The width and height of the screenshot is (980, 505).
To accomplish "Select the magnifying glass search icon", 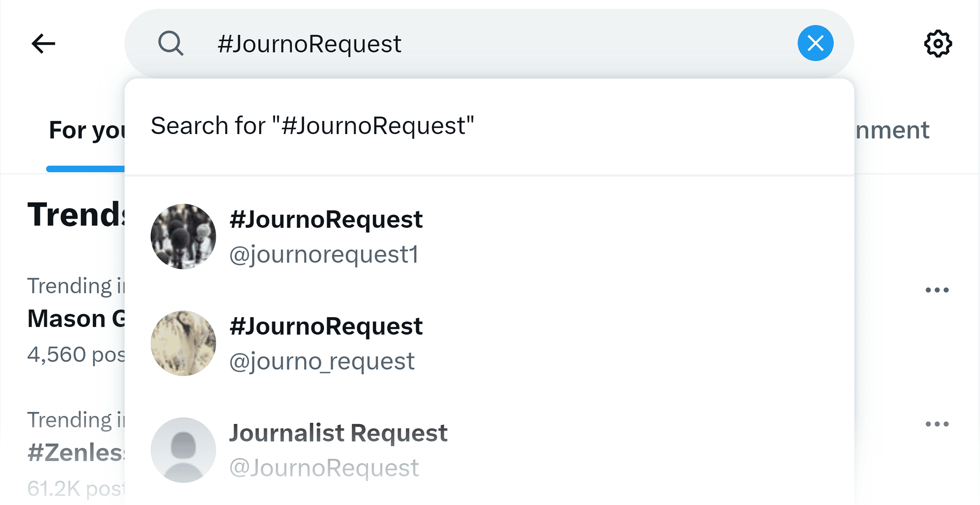I will 171,43.
